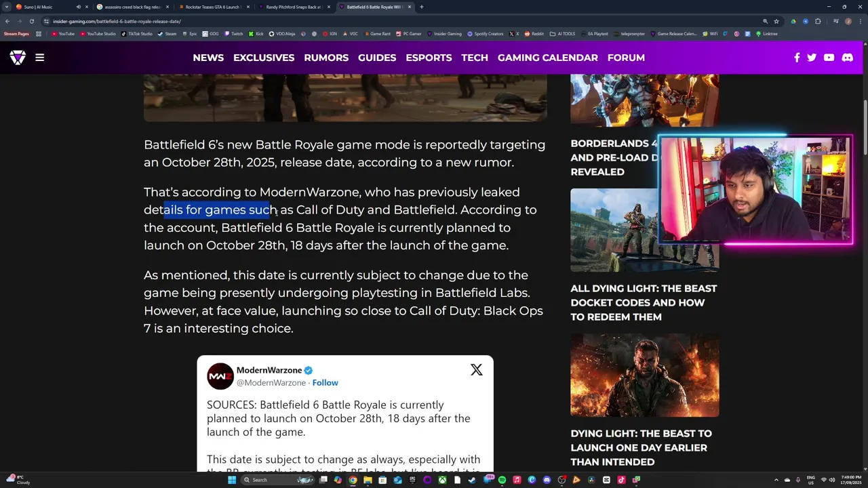Open Insider Gaming Discord icon
The image size is (868, 488).
click(x=847, y=58)
